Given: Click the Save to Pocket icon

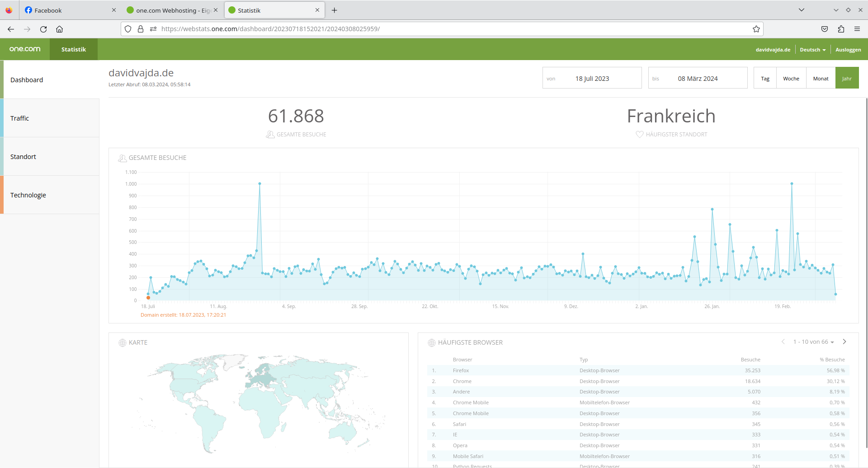Looking at the screenshot, I should (x=825, y=29).
